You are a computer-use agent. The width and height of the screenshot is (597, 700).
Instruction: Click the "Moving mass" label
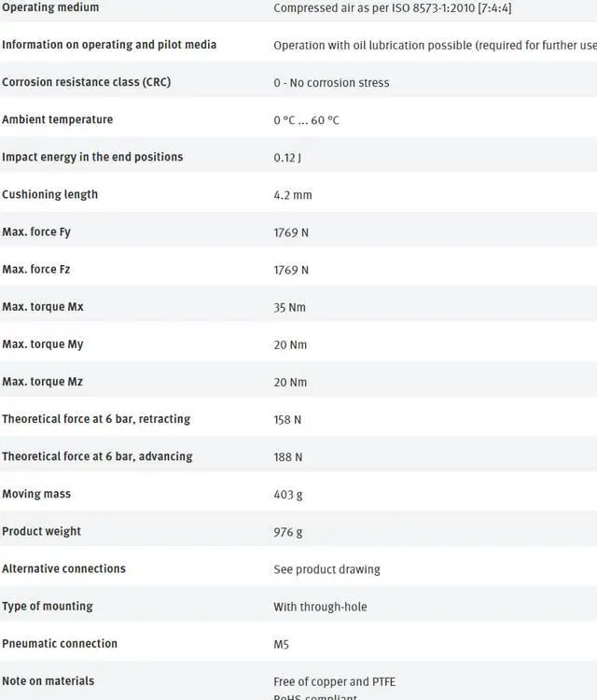click(x=36, y=494)
